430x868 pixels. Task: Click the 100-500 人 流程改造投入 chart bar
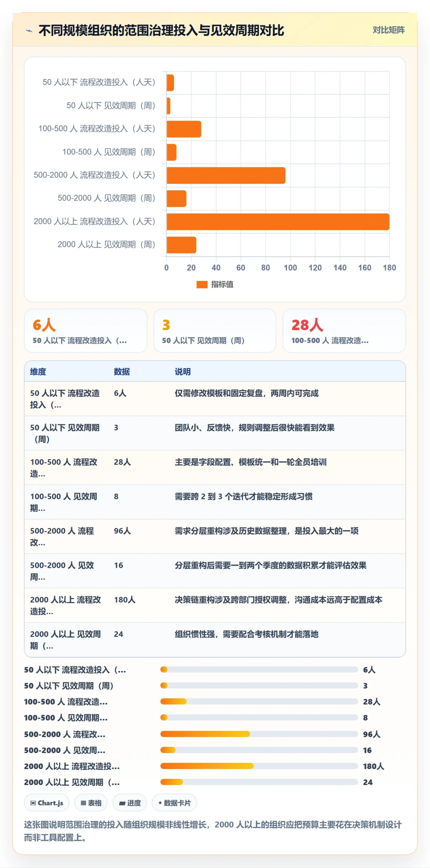coord(184,129)
